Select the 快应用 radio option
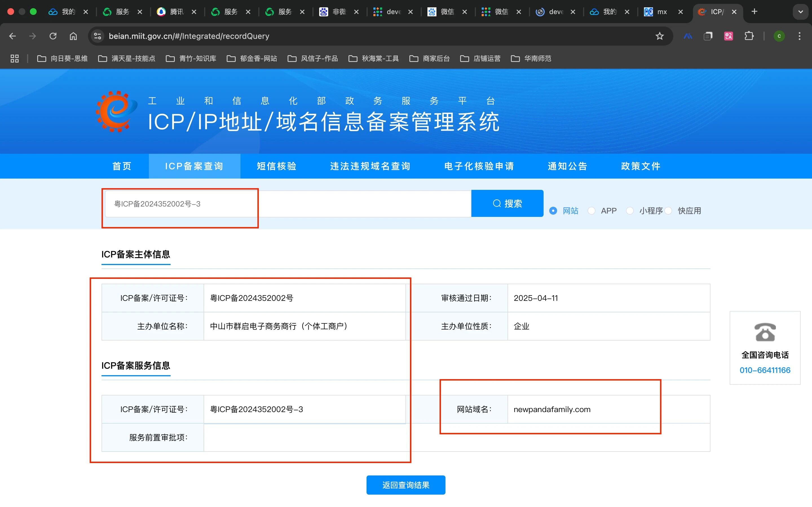The image size is (812, 507). [668, 211]
